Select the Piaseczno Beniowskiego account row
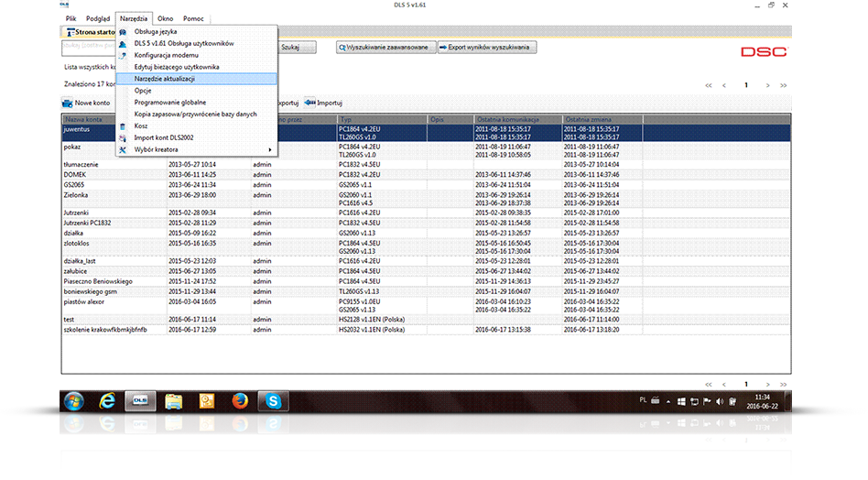This screenshot has height=480, width=868. tap(426, 281)
